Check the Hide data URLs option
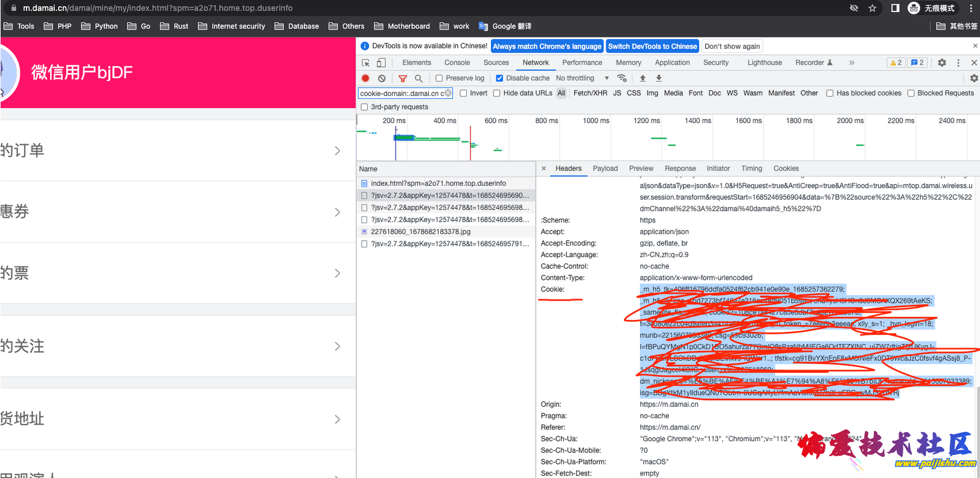This screenshot has height=478, width=980. click(496, 94)
